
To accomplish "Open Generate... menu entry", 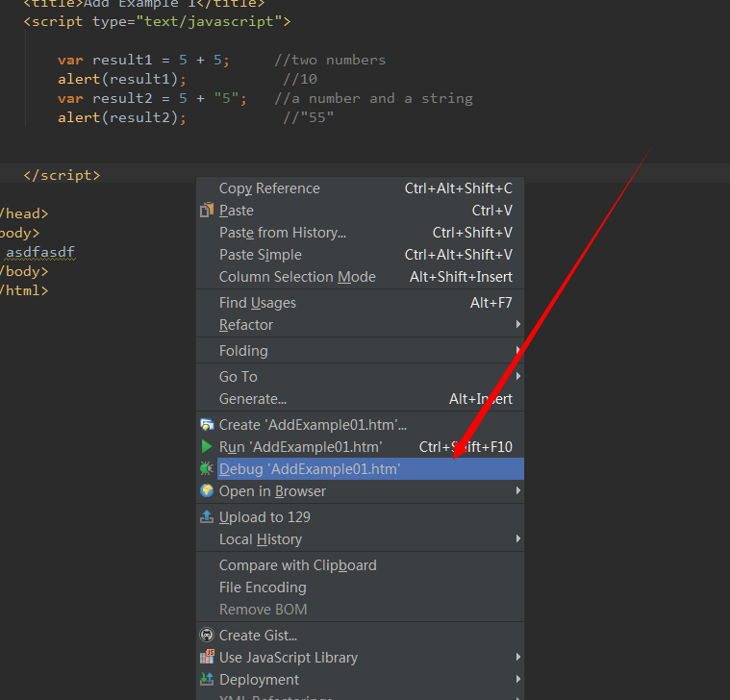I will tap(361, 399).
